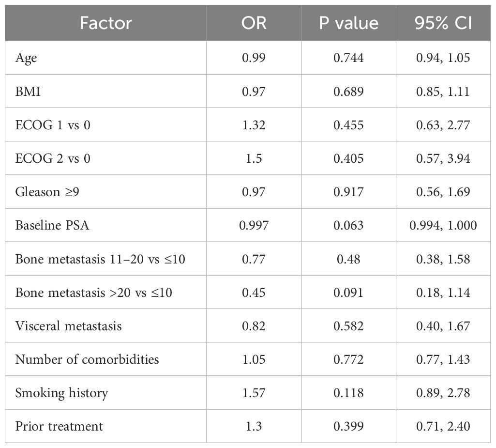This screenshot has height=448, width=496.
Task: Click the Visceral metastasis row label
Action: coord(68,326)
